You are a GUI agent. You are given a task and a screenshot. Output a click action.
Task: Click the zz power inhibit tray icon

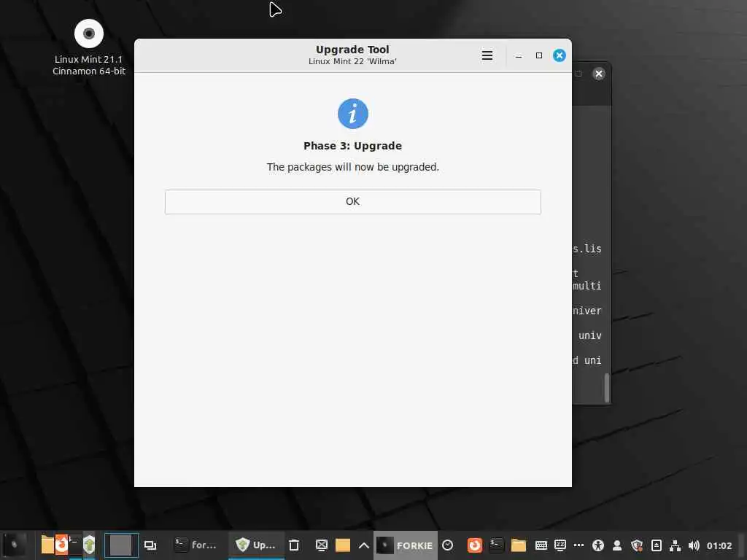[560, 545]
